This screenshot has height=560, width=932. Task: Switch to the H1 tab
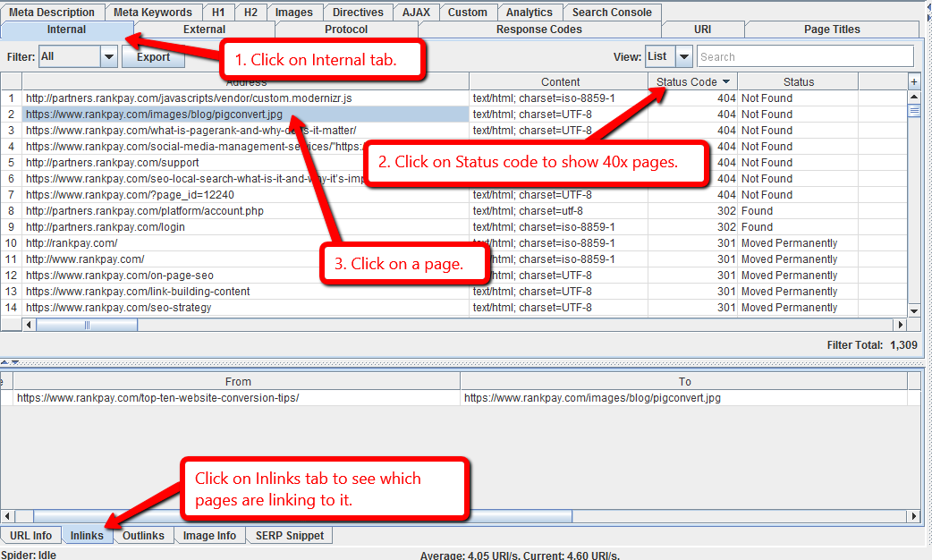tap(218, 12)
